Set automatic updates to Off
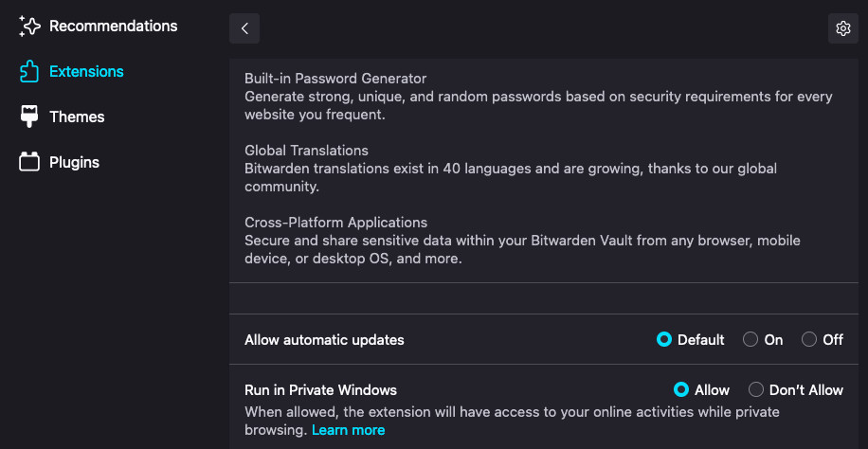 pos(809,339)
